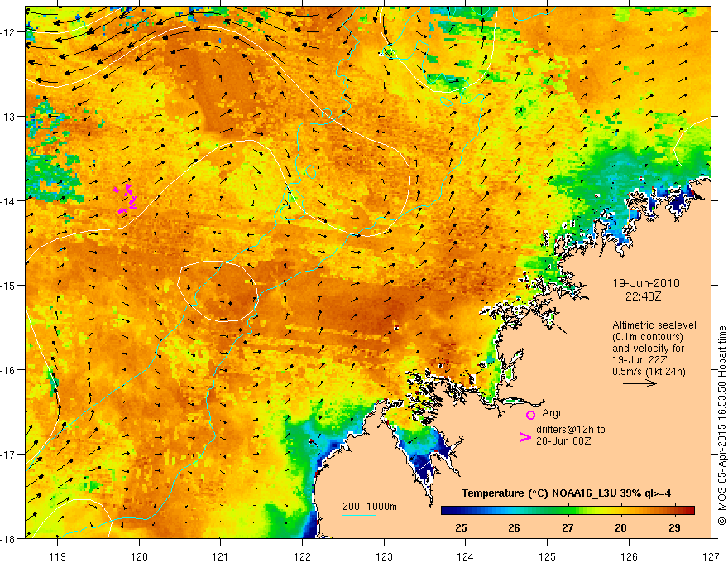The width and height of the screenshot is (728, 563).
Task: Click the latitude axis label -13
Action: click(9, 117)
